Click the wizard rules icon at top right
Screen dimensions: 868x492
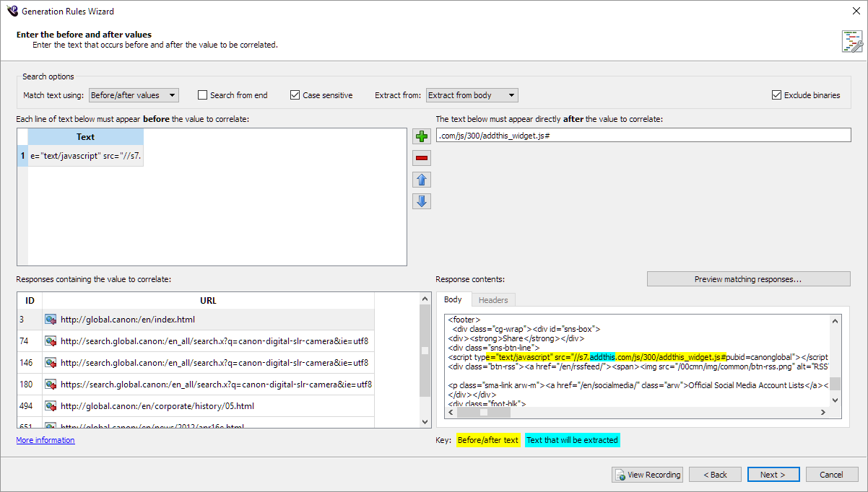pyautogui.click(x=851, y=41)
